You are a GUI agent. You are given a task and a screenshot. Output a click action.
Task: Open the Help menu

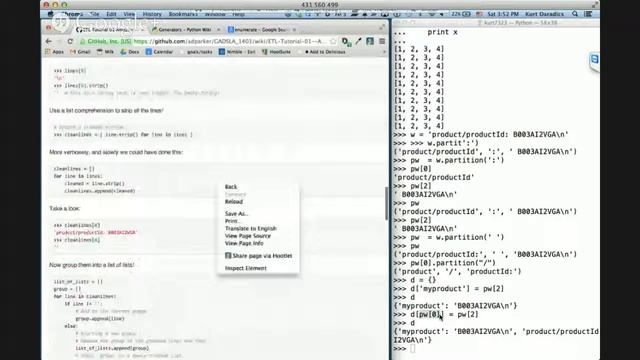point(239,14)
